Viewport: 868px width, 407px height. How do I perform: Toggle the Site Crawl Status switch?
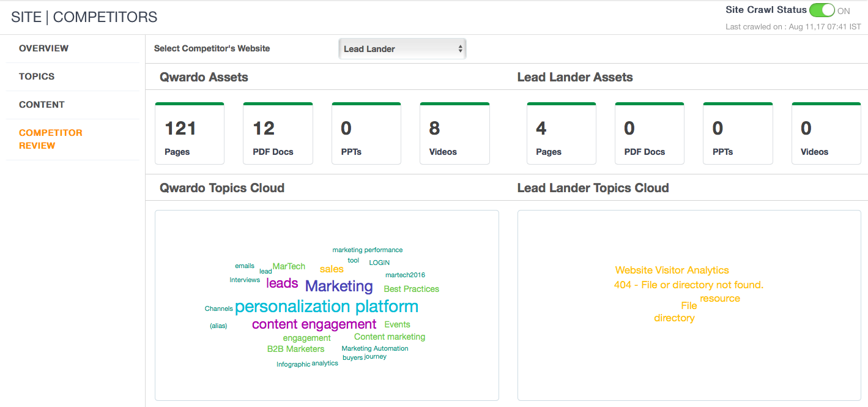coord(822,10)
